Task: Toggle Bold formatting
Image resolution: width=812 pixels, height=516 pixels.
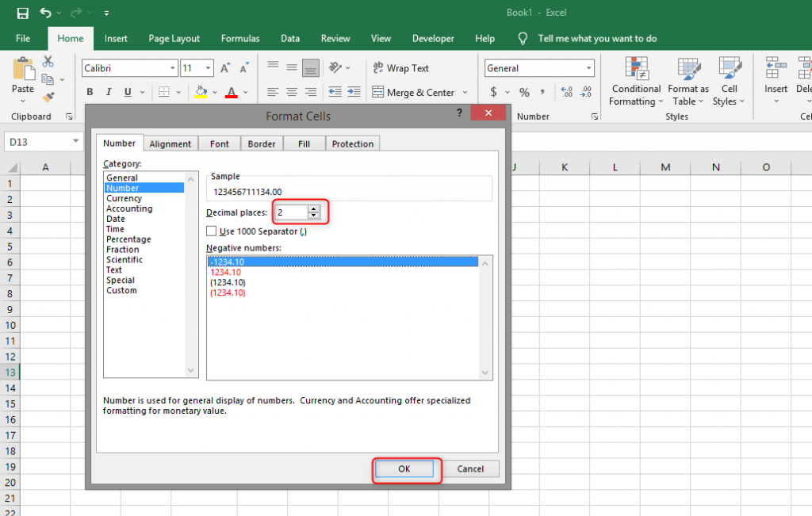Action: [90, 92]
